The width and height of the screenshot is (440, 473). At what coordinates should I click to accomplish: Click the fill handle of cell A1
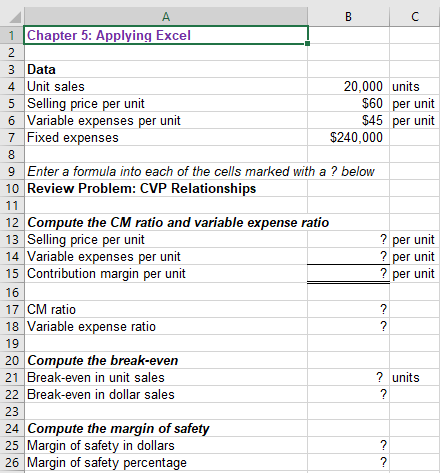(x=307, y=44)
